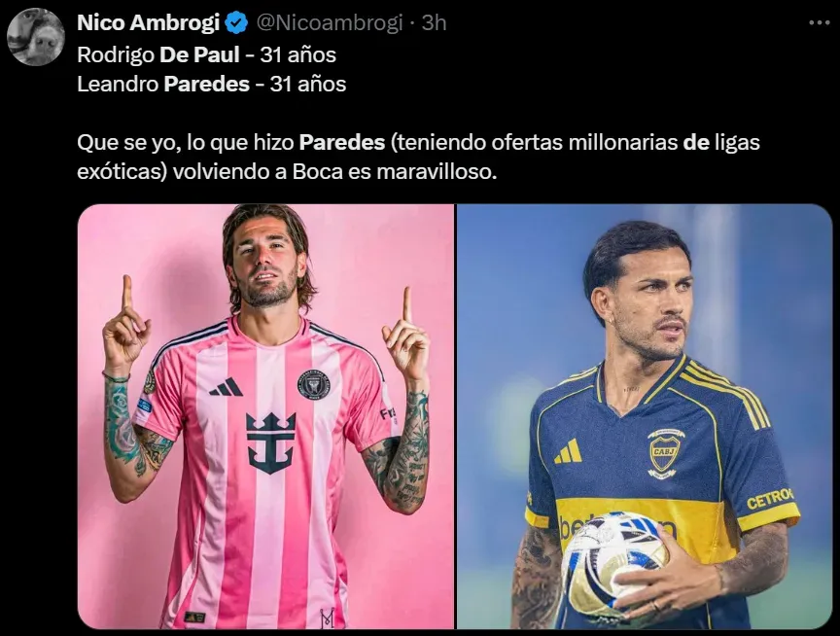This screenshot has width=840, height=636.
Task: Click the Inter Miami crest on pink jersey
Action: (x=313, y=384)
